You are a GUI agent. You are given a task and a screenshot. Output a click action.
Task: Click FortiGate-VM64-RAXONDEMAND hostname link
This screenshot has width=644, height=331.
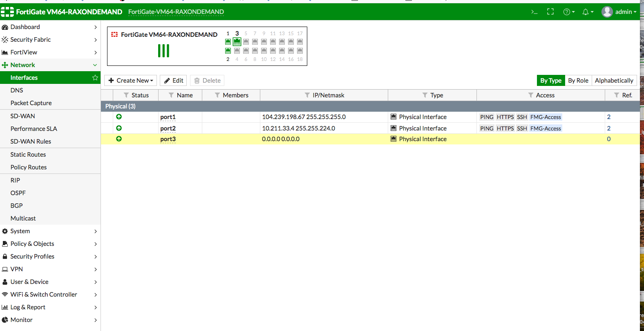click(x=176, y=12)
